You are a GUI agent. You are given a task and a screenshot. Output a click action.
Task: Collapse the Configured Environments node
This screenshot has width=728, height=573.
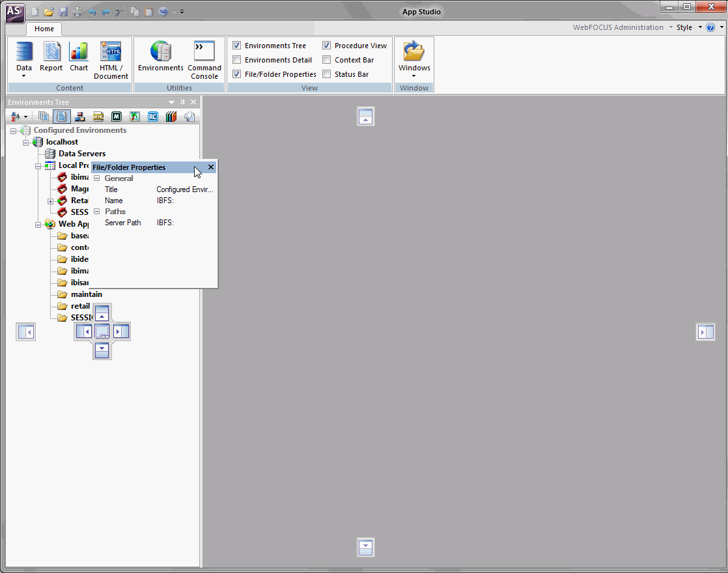14,131
